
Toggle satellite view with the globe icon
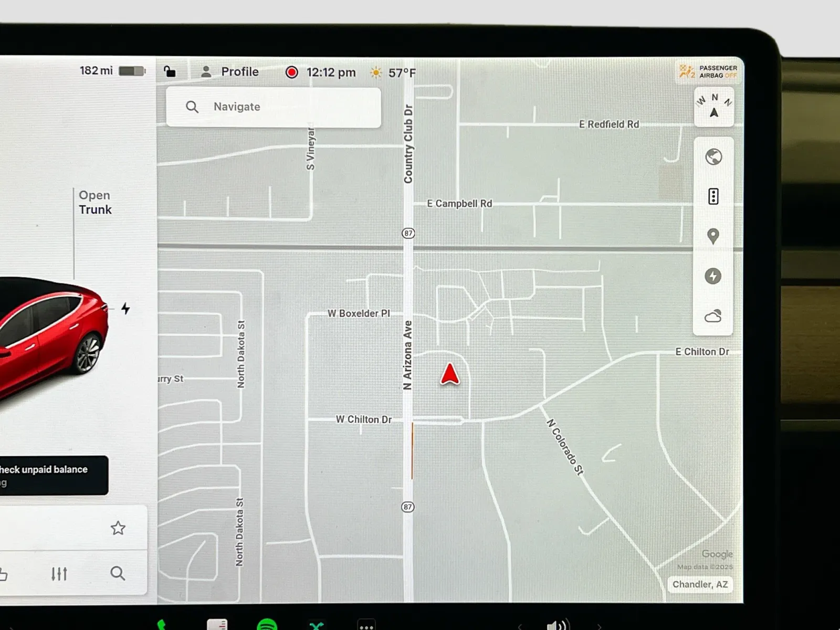coord(713,157)
